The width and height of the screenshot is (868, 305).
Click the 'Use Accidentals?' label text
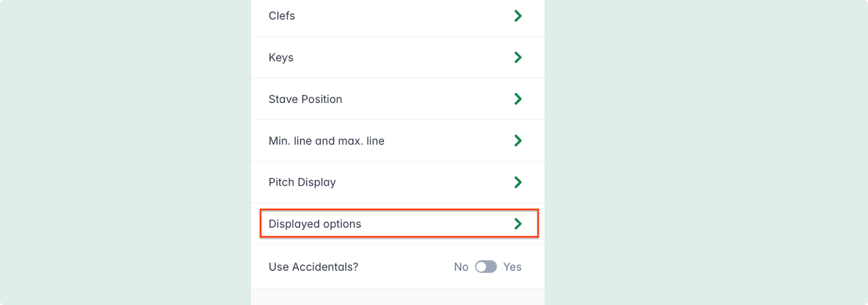(313, 267)
